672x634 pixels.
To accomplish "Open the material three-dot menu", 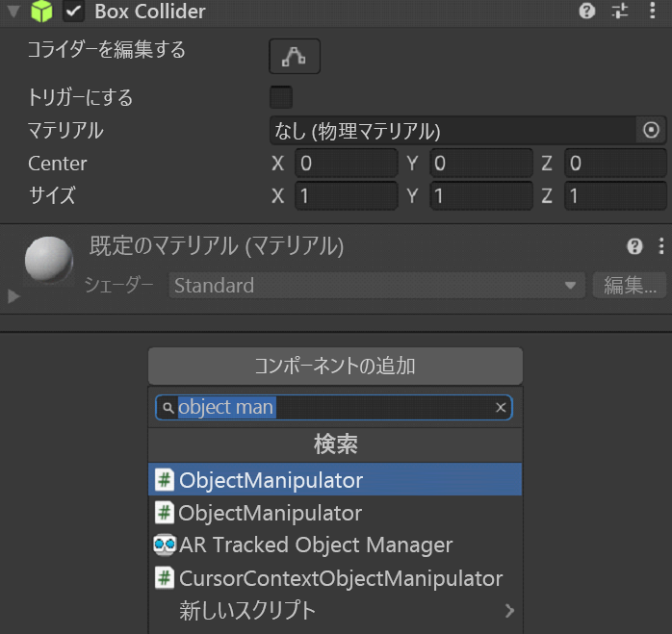I will pyautogui.click(x=661, y=246).
